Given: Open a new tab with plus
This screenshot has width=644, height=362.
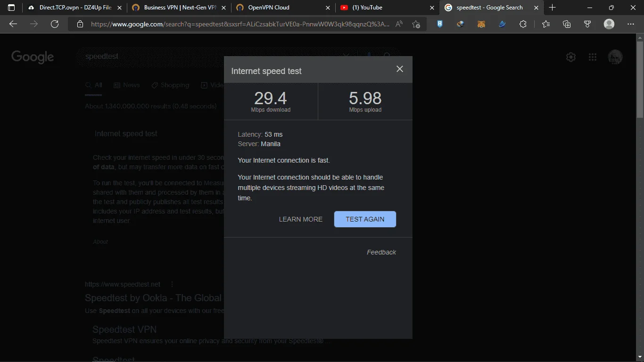Looking at the screenshot, I should coord(553,8).
